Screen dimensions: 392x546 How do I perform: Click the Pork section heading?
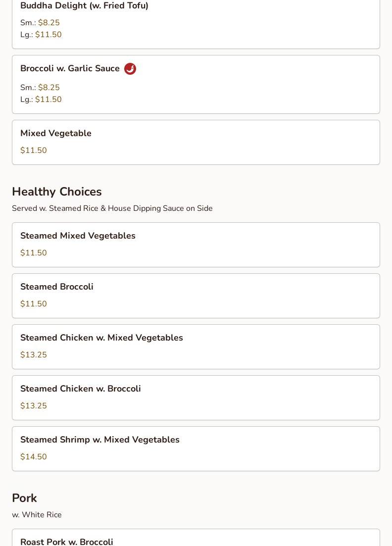tap(24, 498)
